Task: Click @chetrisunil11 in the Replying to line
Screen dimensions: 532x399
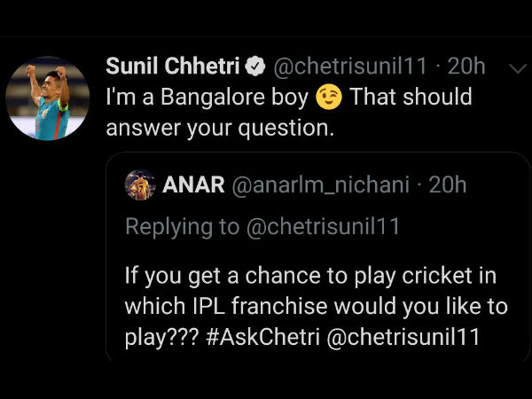Action: tap(322, 226)
